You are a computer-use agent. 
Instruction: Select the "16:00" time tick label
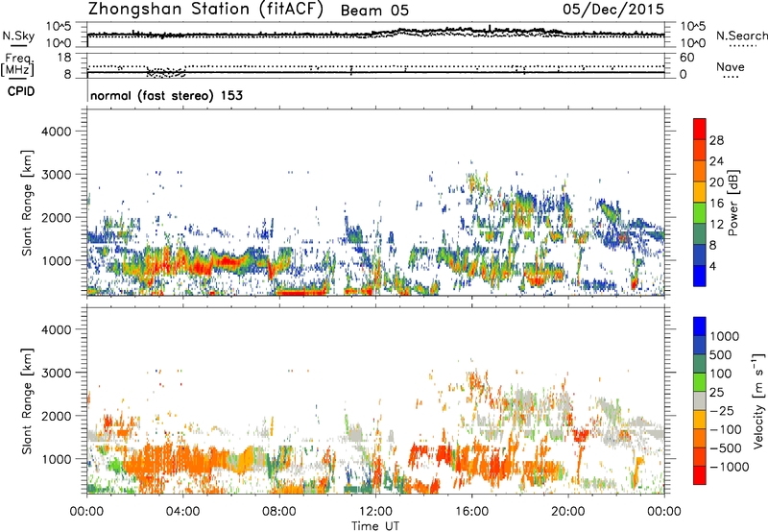(x=471, y=512)
